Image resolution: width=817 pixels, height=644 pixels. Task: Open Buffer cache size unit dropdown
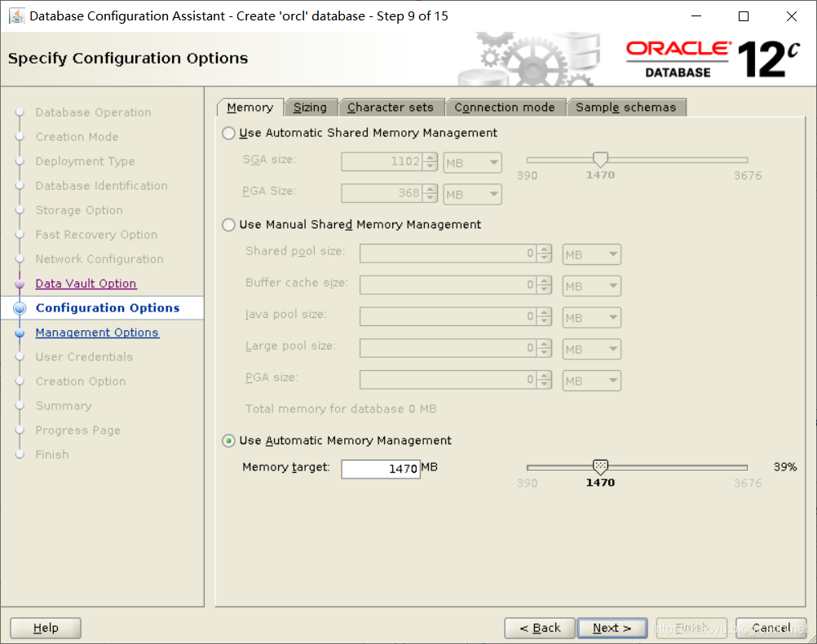pos(591,286)
